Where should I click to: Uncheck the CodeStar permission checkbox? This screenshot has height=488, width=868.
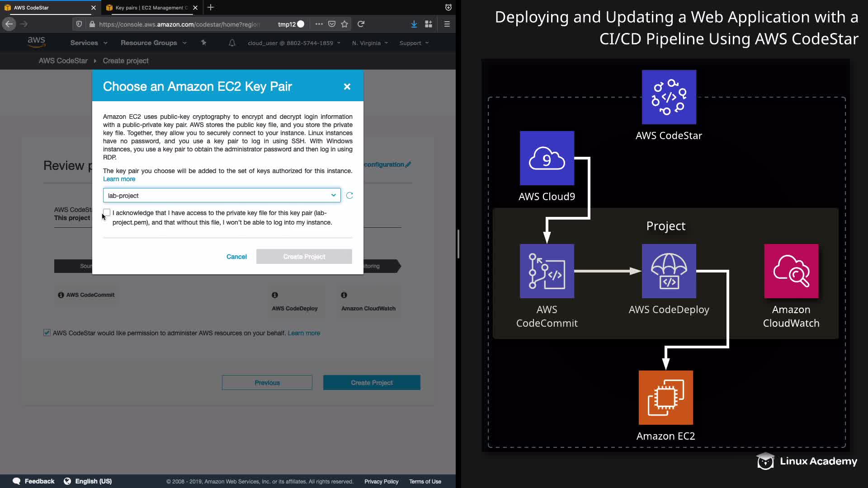[x=47, y=333]
